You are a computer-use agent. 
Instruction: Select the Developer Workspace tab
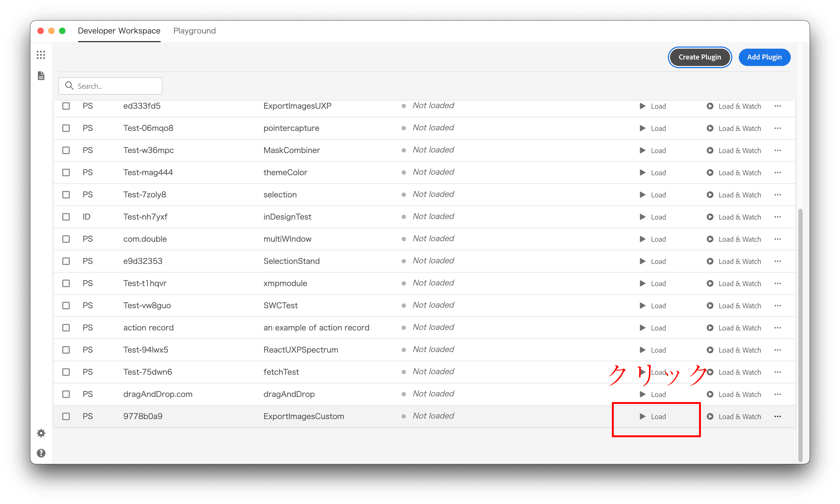119,31
